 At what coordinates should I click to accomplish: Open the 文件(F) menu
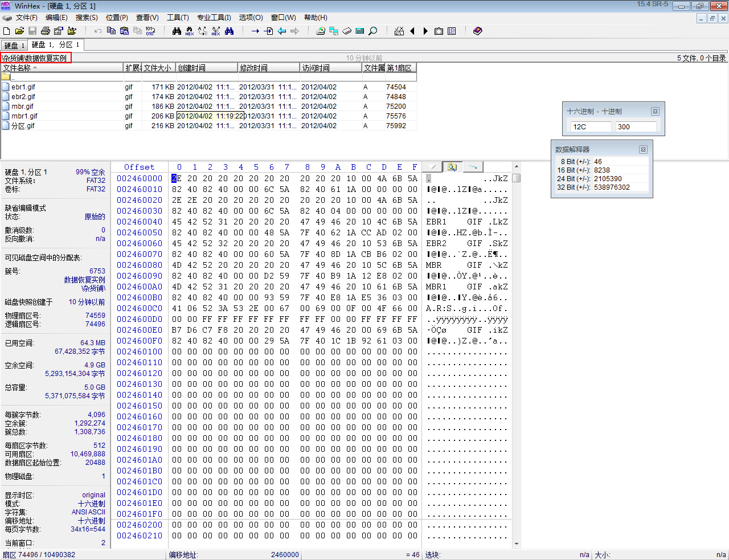26,18
